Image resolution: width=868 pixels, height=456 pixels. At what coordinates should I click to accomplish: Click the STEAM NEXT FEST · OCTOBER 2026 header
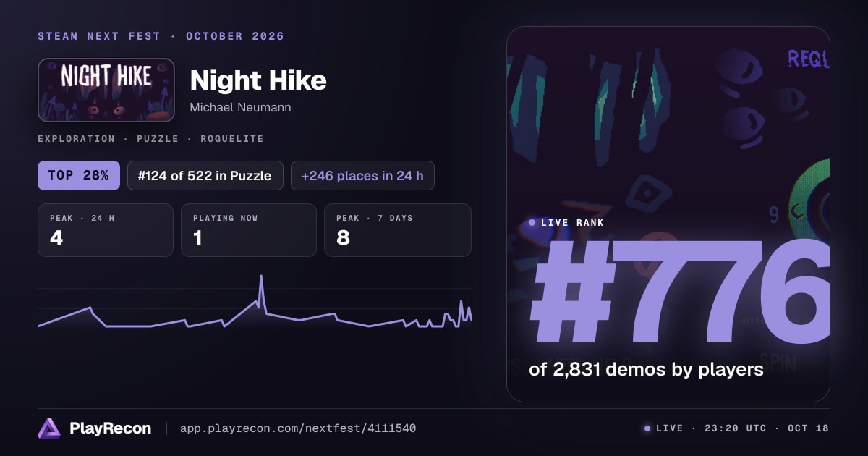point(161,36)
